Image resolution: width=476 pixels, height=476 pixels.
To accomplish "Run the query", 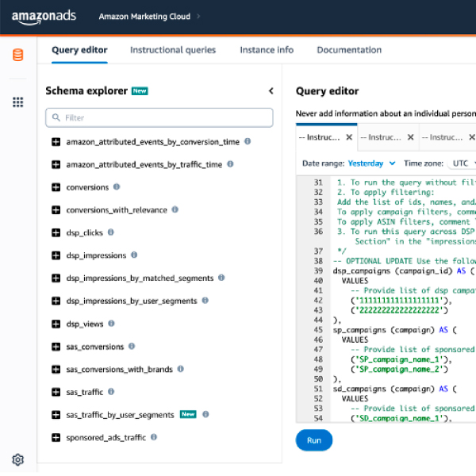I will click(x=314, y=440).
